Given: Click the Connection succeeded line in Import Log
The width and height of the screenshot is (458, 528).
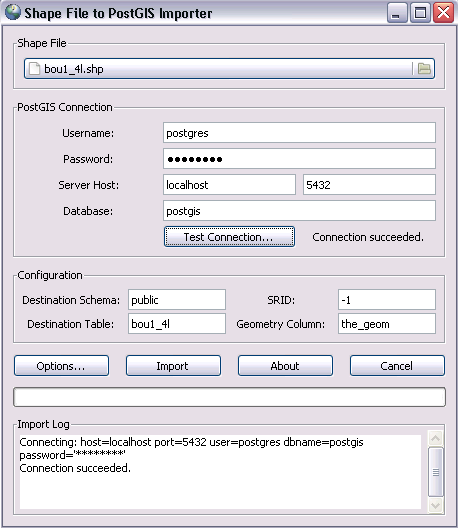Looking at the screenshot, I should (75, 468).
